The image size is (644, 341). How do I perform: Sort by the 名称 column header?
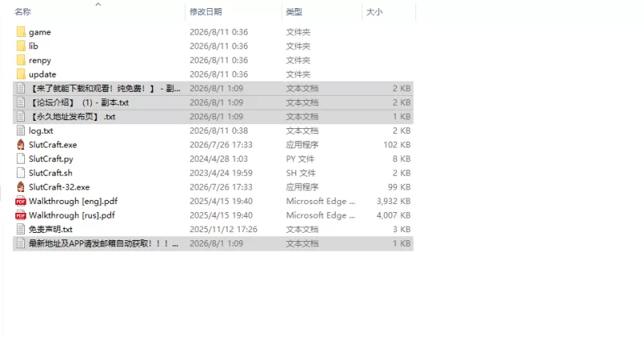point(23,12)
